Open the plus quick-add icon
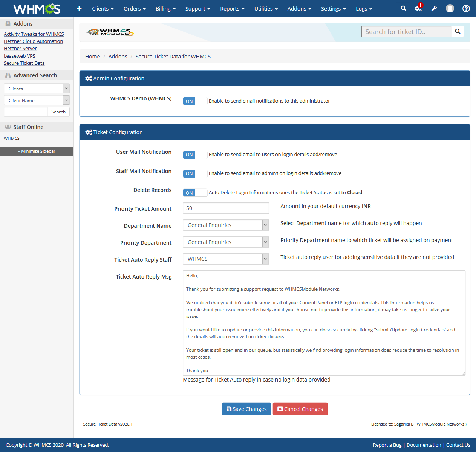This screenshot has width=476, height=452. pyautogui.click(x=79, y=8)
